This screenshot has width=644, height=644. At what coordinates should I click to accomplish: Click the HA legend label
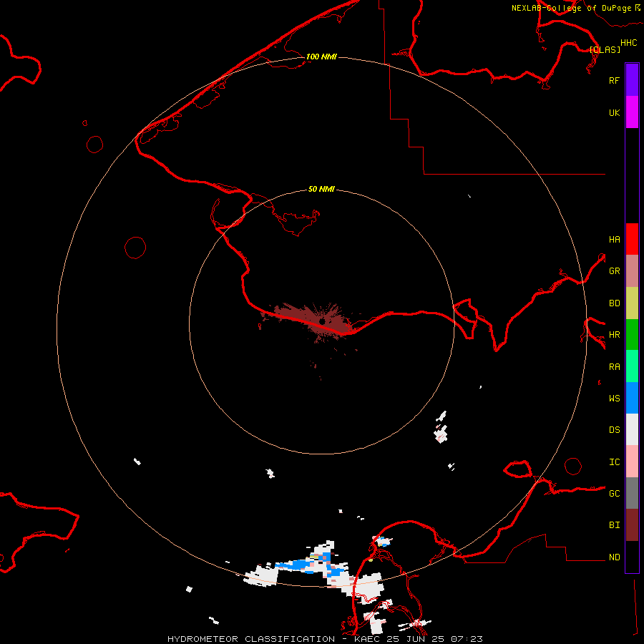(x=614, y=239)
